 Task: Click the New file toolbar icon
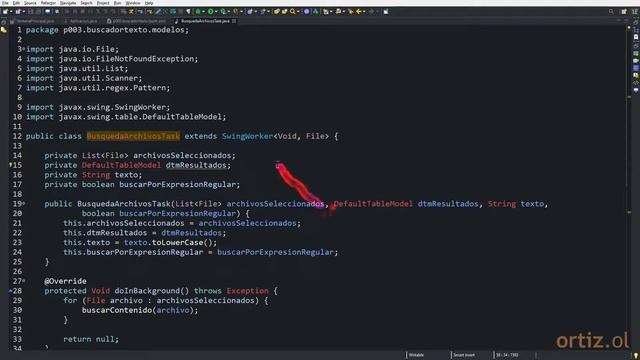5,11
